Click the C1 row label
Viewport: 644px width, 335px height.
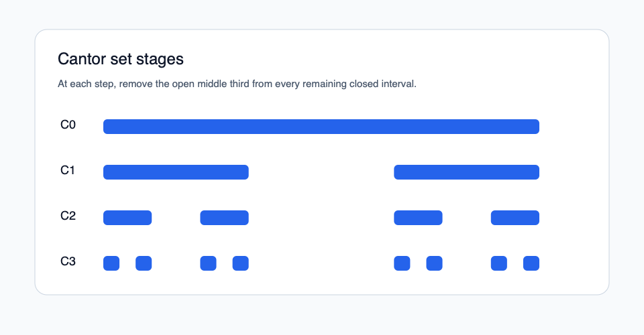pos(68,170)
